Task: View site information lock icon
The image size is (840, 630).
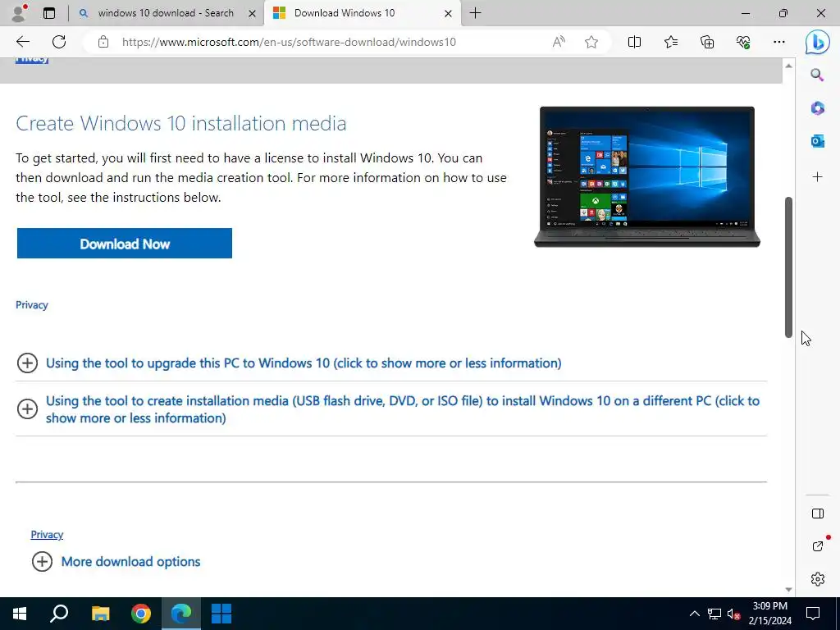Action: [x=103, y=42]
